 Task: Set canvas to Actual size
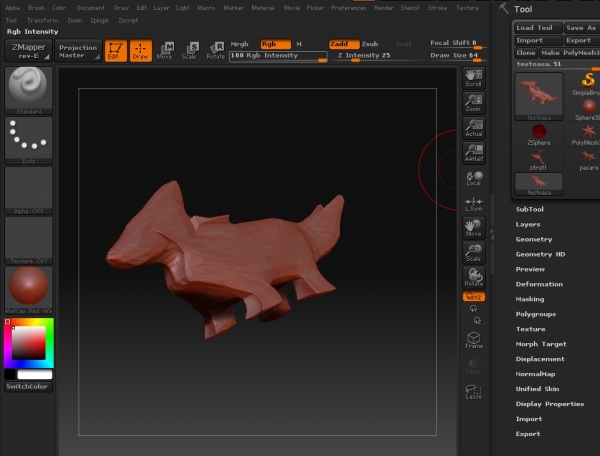(474, 128)
